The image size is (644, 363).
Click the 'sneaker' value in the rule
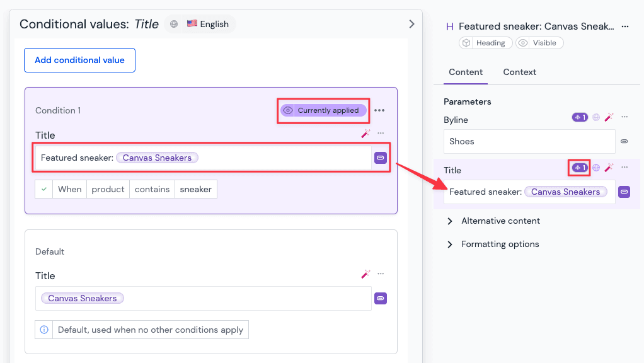pyautogui.click(x=195, y=189)
